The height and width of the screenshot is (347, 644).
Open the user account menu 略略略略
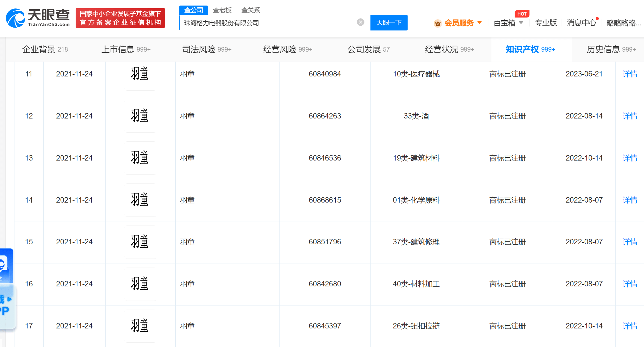(x=624, y=23)
